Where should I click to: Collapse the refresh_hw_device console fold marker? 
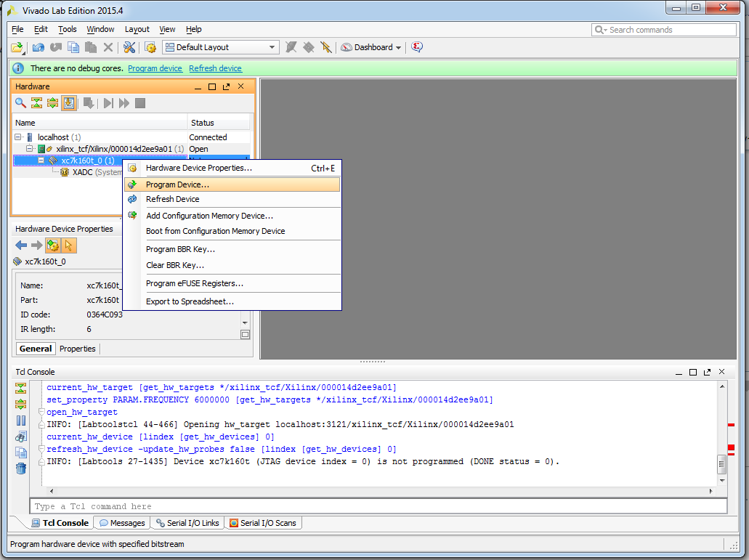tap(41, 449)
